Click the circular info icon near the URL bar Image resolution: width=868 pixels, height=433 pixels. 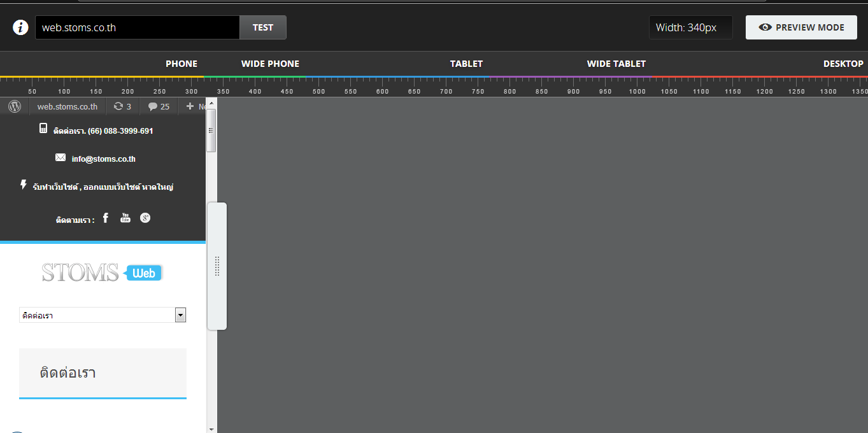(x=20, y=27)
